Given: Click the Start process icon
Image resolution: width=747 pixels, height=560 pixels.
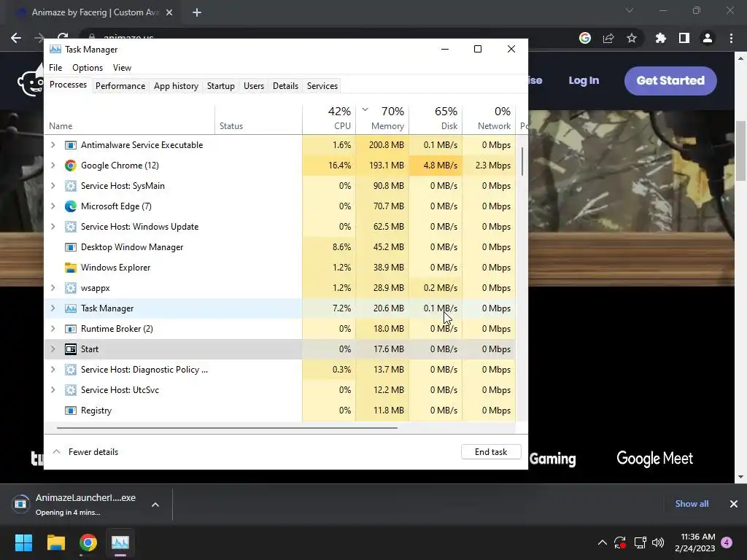Looking at the screenshot, I should point(71,349).
